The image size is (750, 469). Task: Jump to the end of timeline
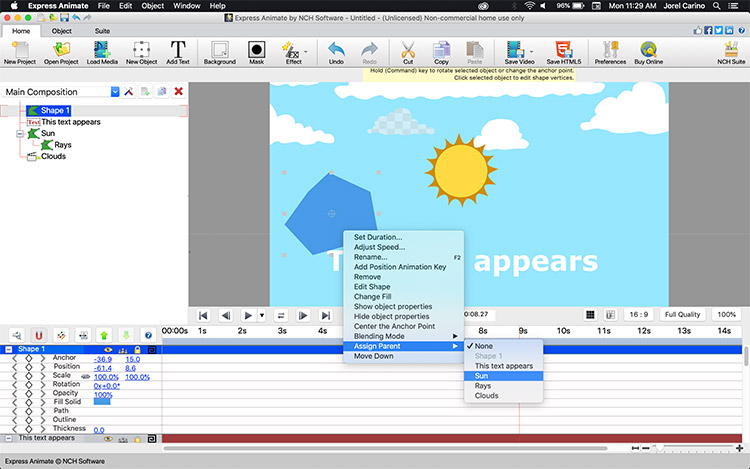[326, 315]
